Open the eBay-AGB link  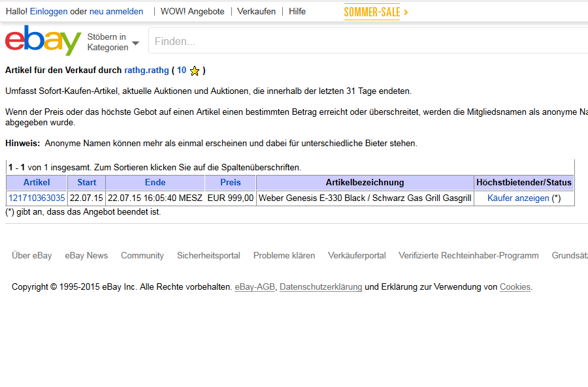tap(255, 287)
